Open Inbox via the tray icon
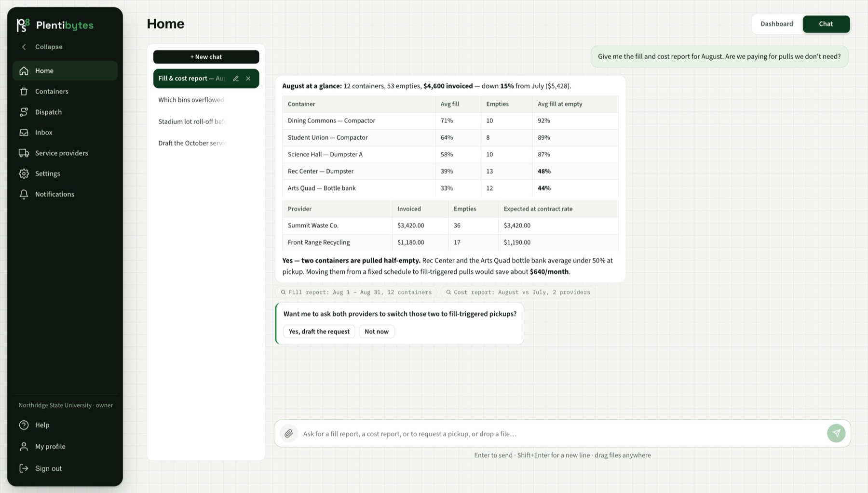868x493 pixels. 24,133
